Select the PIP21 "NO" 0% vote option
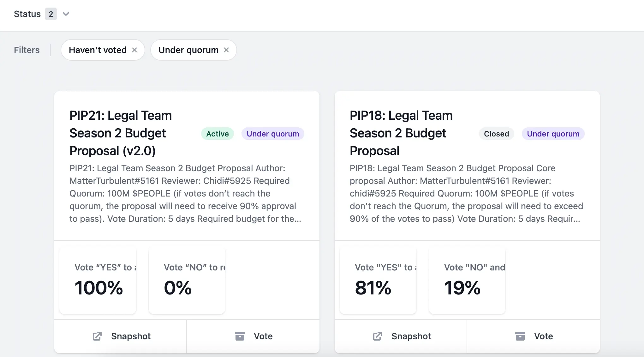The image size is (644, 357). (x=187, y=281)
